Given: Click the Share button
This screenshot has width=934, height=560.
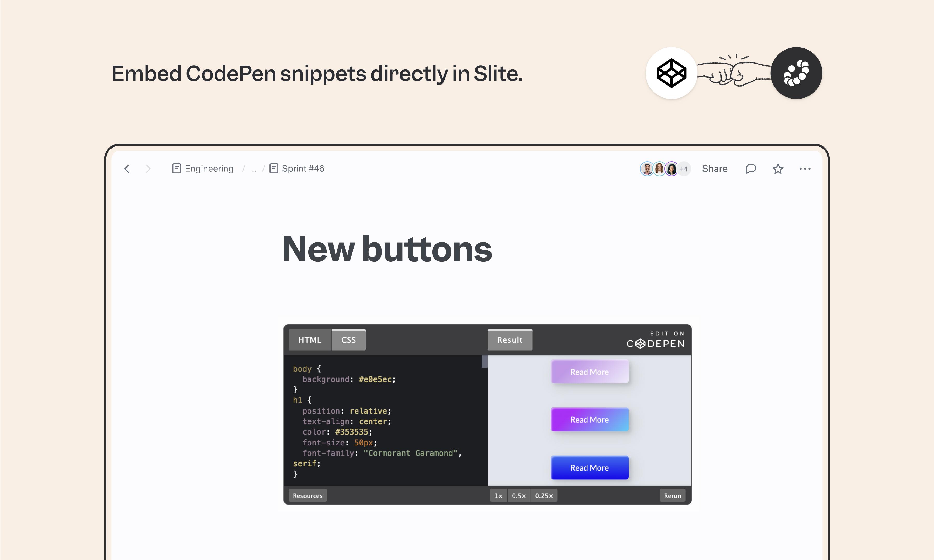Looking at the screenshot, I should point(715,169).
